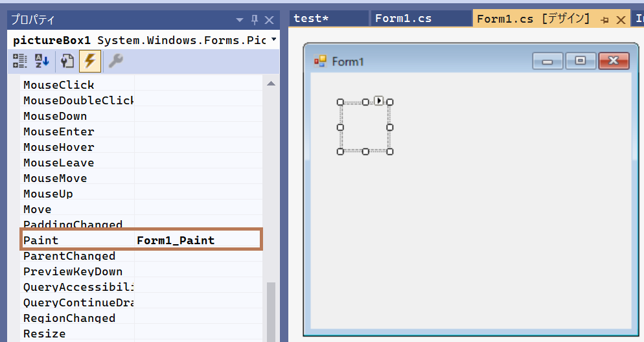Click the events list scroll-up arrow
The height and width of the screenshot is (342, 644).
pyautogui.click(x=271, y=84)
